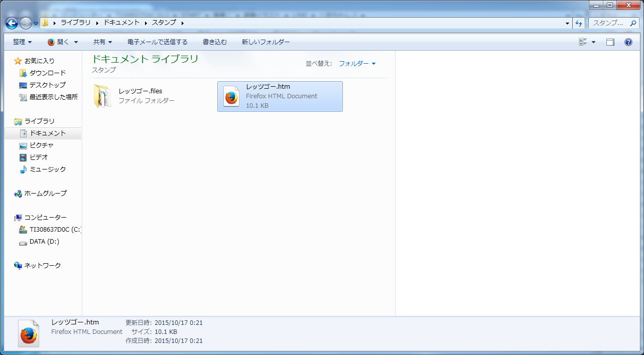The width and height of the screenshot is (644, 355).
Task: Click the 書き込む button
Action: coord(215,42)
